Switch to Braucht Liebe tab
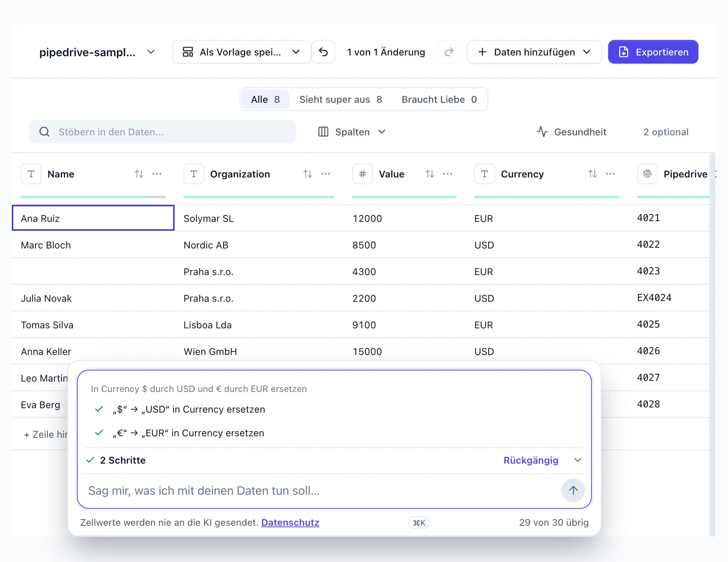Screen dimensions: 728x562 (439, 99)
